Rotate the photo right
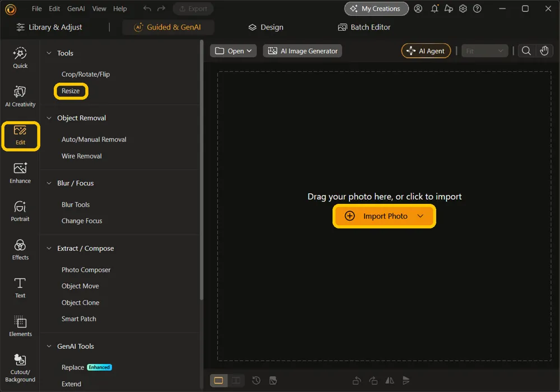This screenshot has width=560, height=392. (373, 381)
